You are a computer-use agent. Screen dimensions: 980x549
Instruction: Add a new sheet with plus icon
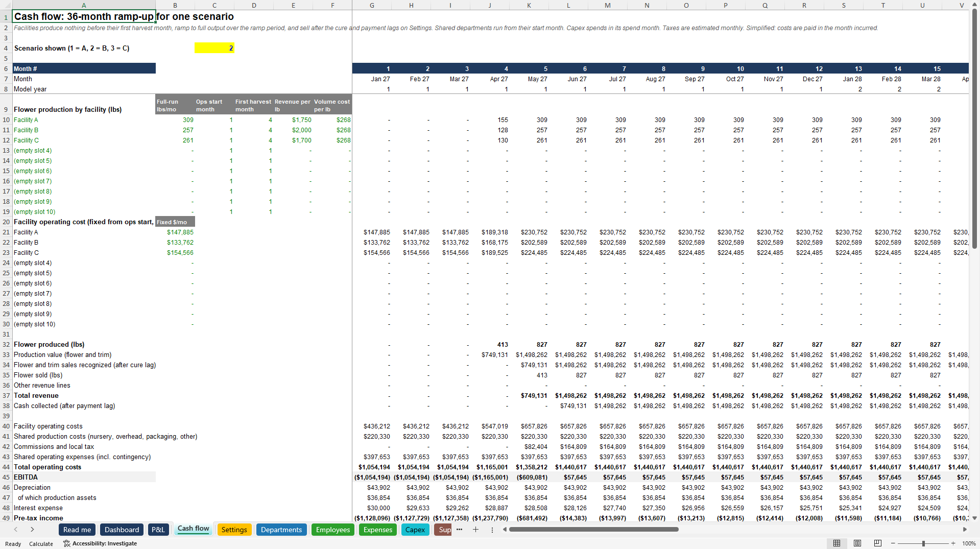pos(475,530)
